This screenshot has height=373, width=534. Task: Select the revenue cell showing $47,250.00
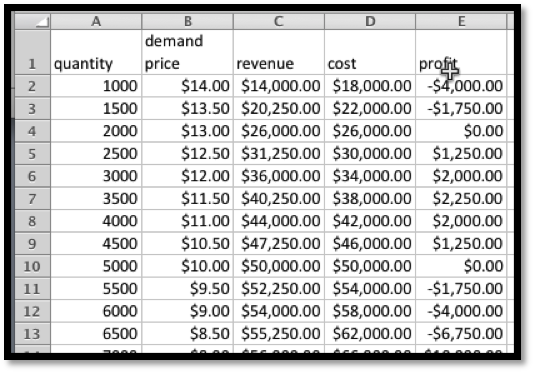(279, 243)
